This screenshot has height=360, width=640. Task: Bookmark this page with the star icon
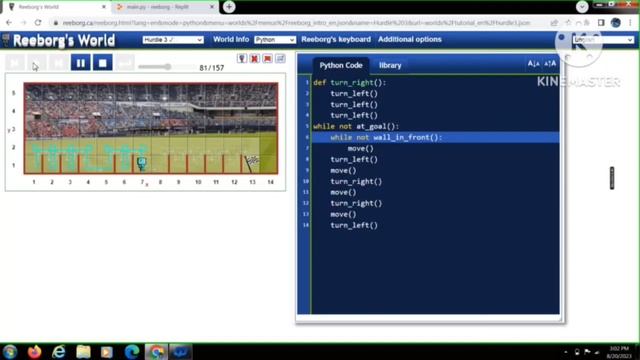pos(568,23)
